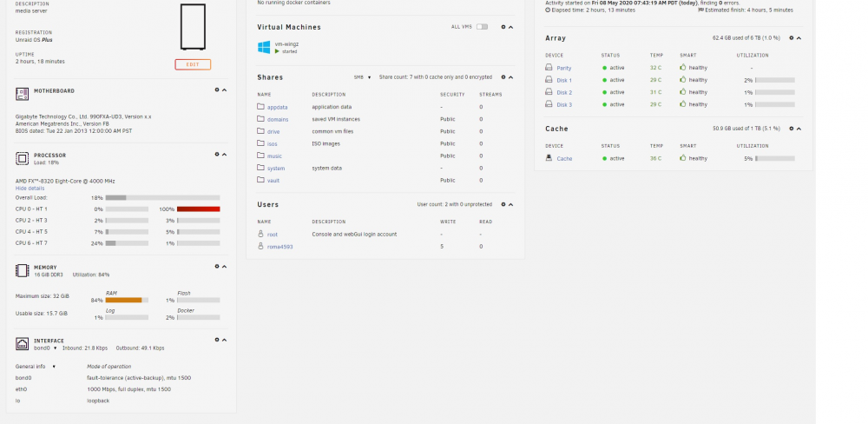
Task: Collapse the Interface panel
Action: (x=224, y=340)
